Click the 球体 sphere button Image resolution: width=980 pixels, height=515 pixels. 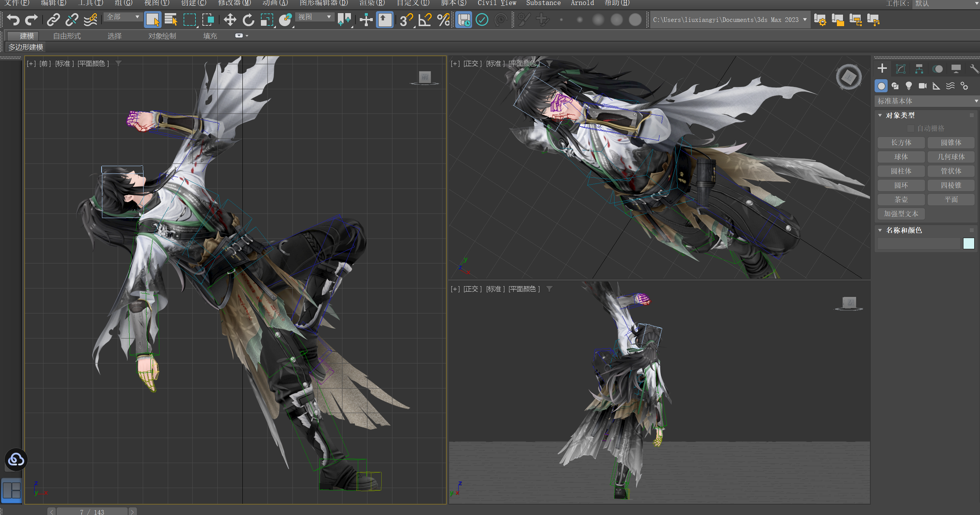901,157
